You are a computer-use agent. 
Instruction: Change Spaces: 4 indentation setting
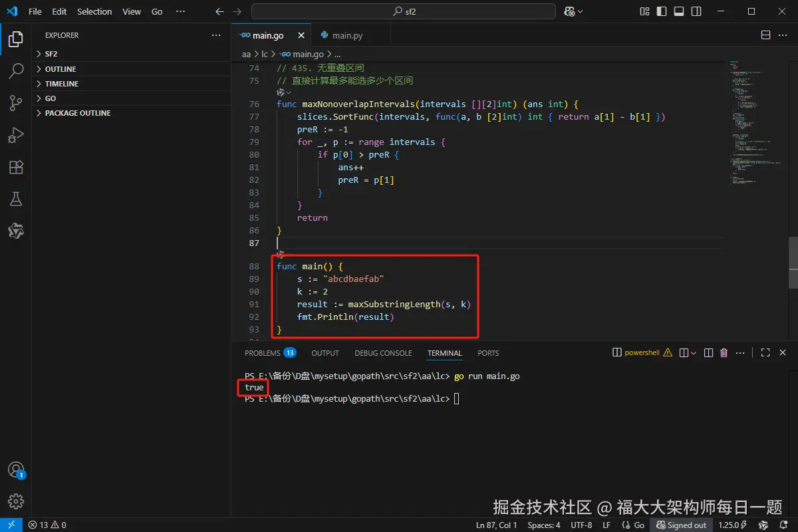(x=544, y=525)
